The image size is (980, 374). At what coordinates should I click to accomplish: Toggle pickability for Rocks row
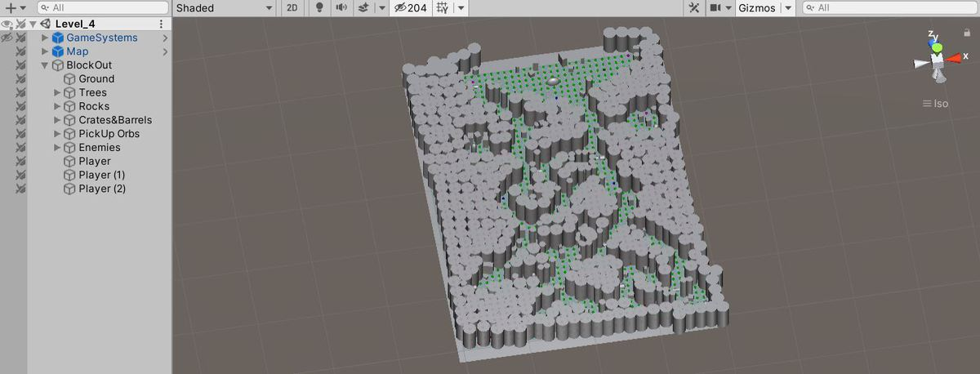pyautogui.click(x=20, y=107)
